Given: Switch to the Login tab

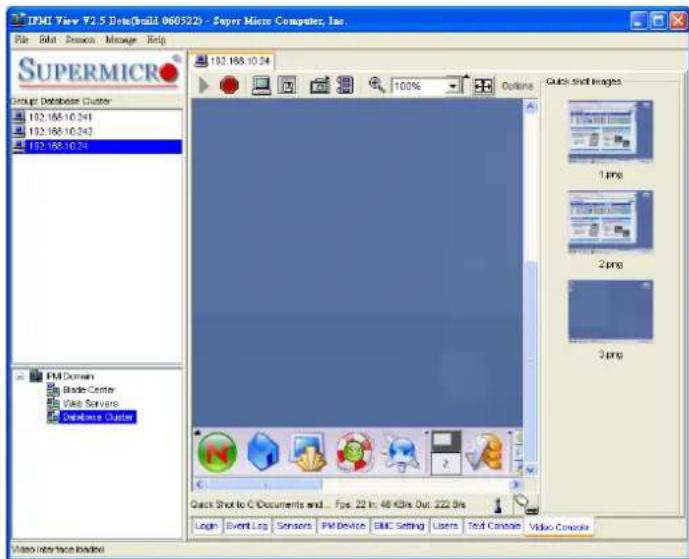Looking at the screenshot, I should (207, 526).
